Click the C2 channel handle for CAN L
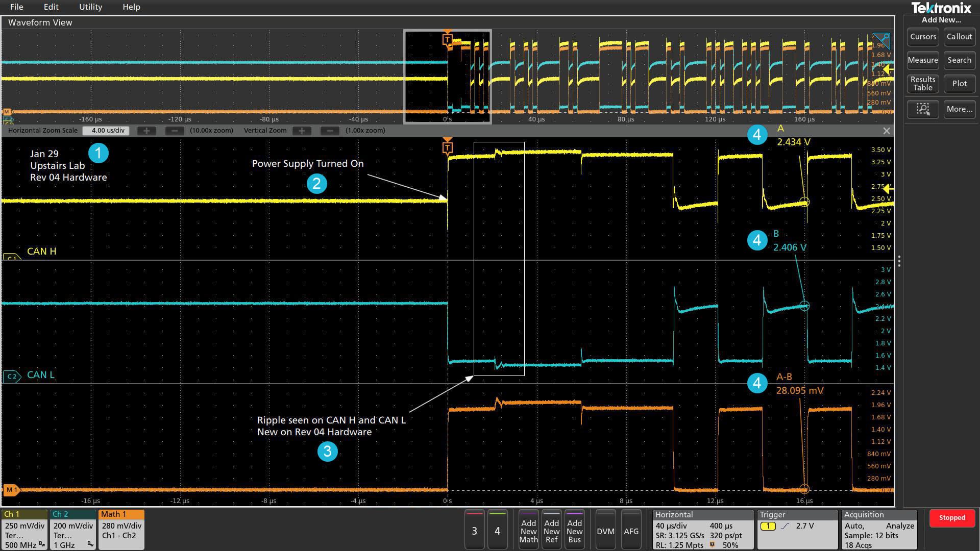 (12, 377)
